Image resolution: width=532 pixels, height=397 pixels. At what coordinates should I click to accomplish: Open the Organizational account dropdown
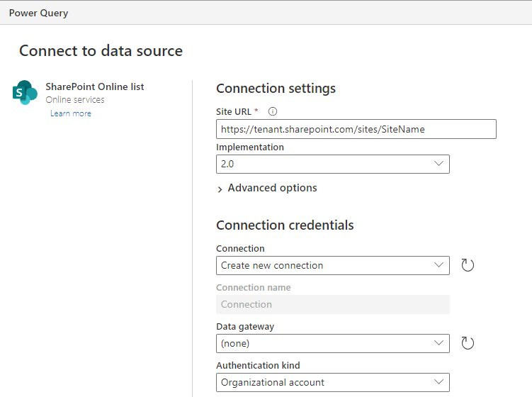coord(333,382)
